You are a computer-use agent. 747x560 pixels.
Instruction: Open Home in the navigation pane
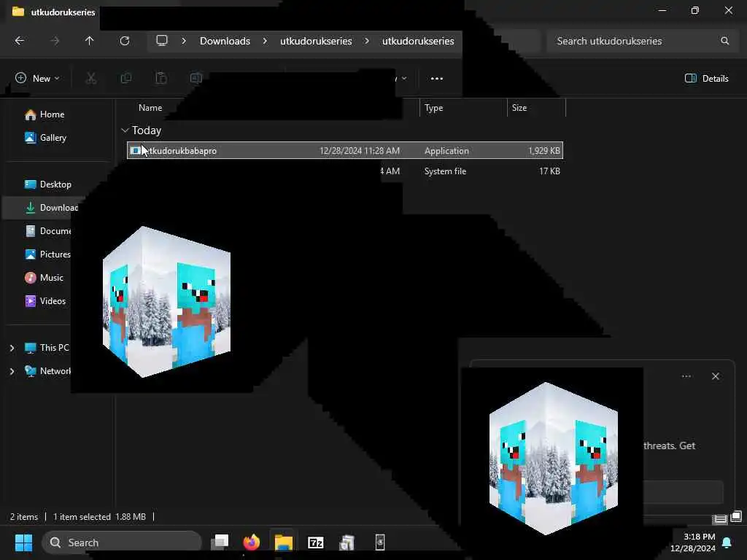[44, 114]
